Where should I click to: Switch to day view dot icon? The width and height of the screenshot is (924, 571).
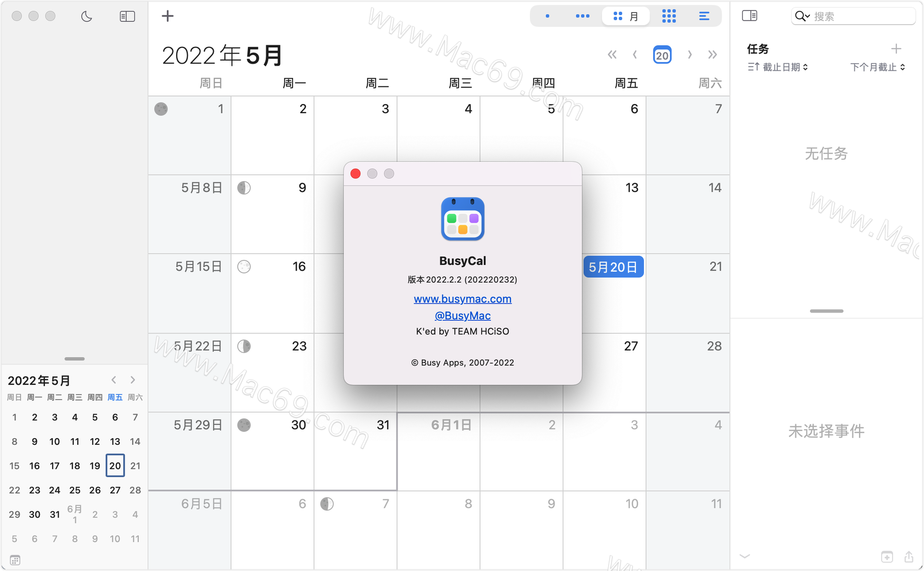547,16
